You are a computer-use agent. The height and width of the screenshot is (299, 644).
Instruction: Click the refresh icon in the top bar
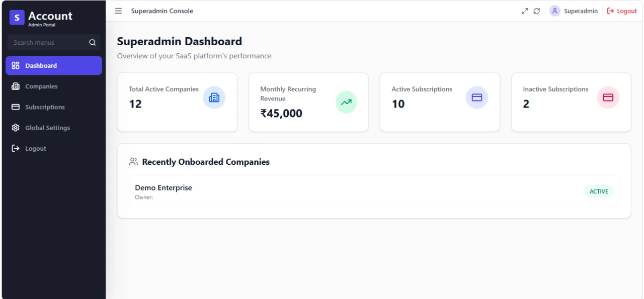(537, 11)
